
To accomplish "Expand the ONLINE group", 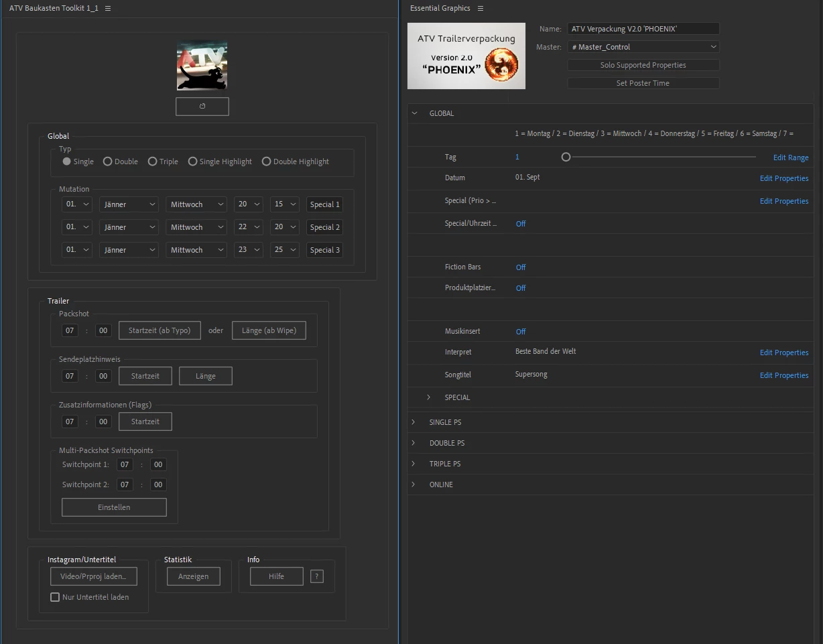I will click(414, 485).
